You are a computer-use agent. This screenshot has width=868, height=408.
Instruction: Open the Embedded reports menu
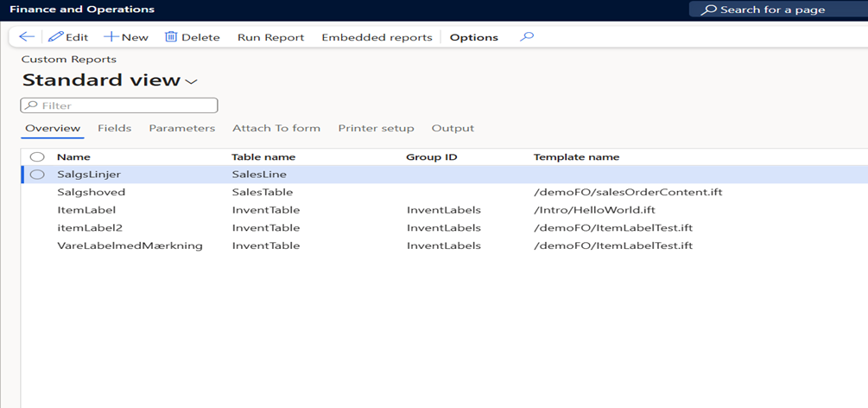(377, 37)
